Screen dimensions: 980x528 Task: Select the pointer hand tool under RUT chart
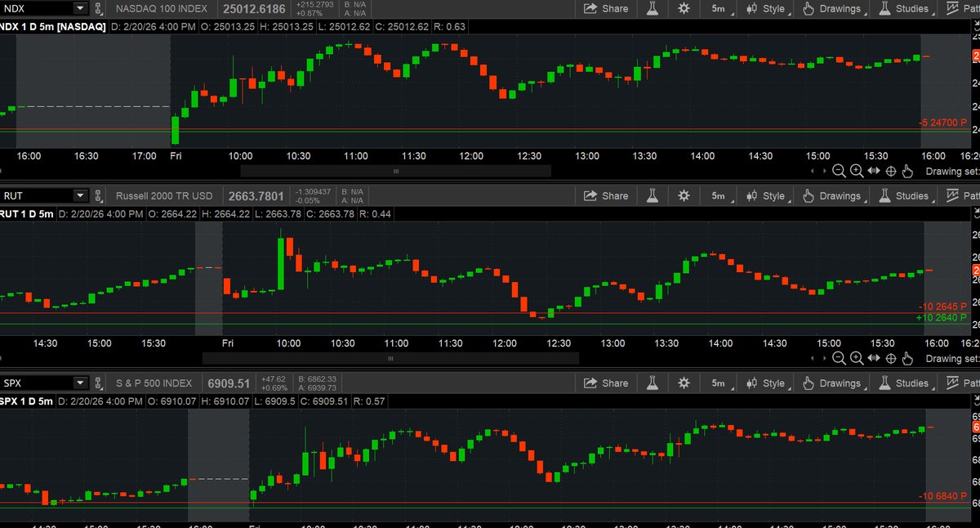(x=908, y=358)
